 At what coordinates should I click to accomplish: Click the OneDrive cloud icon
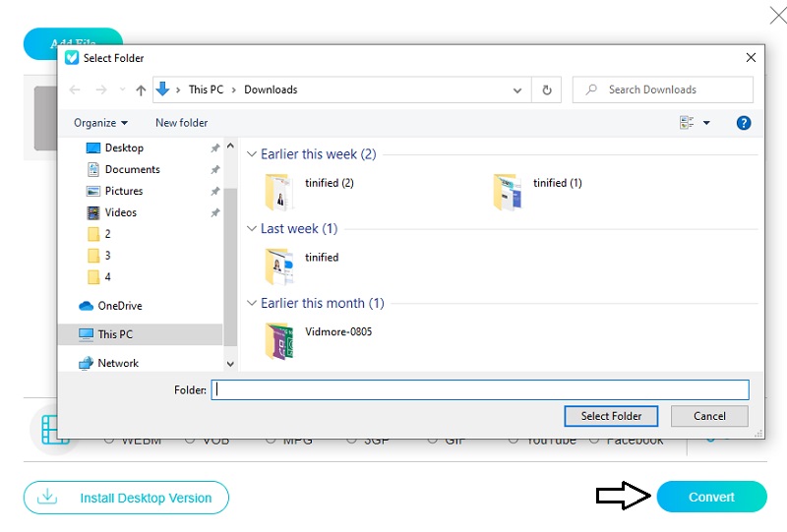(86, 306)
